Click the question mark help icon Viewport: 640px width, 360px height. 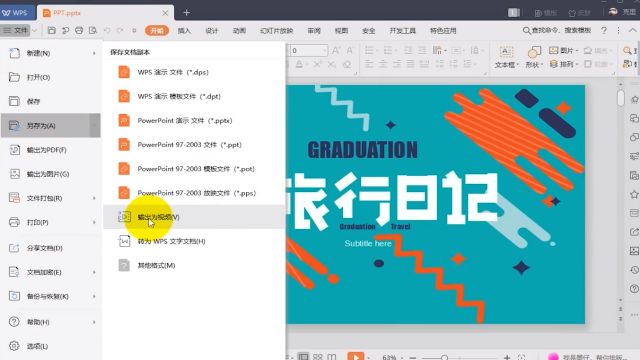point(604,31)
